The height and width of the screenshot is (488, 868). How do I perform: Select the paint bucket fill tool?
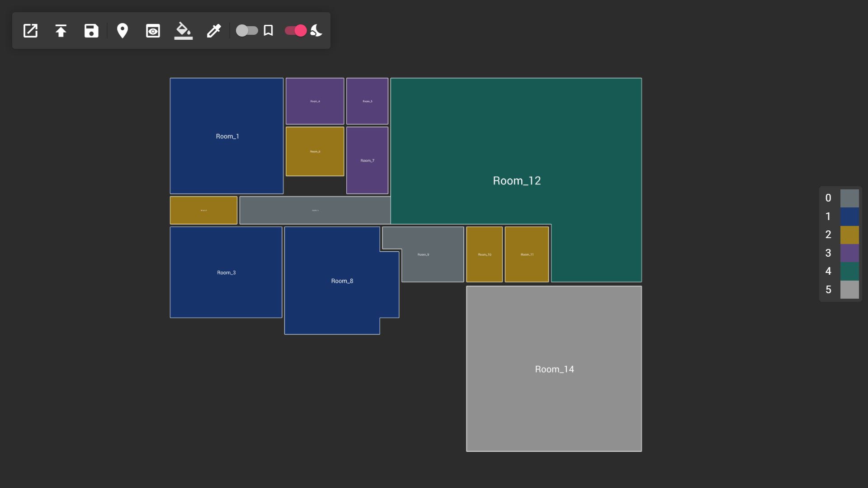183,31
